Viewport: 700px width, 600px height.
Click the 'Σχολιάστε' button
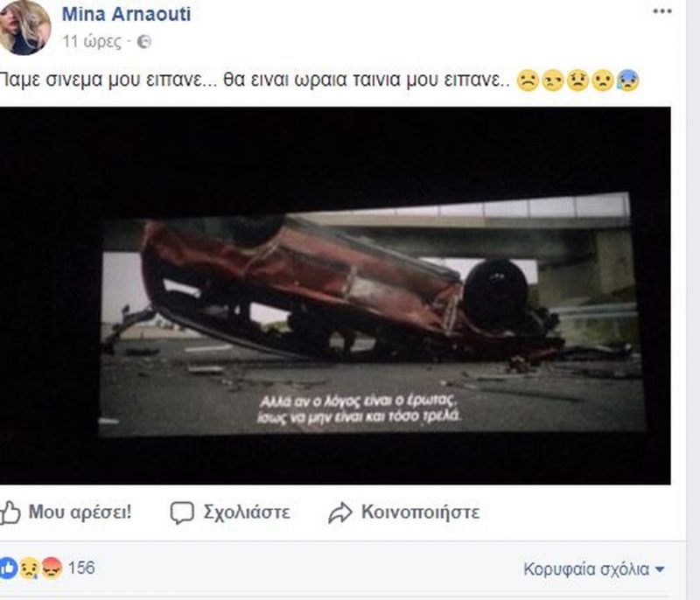pyautogui.click(x=230, y=513)
